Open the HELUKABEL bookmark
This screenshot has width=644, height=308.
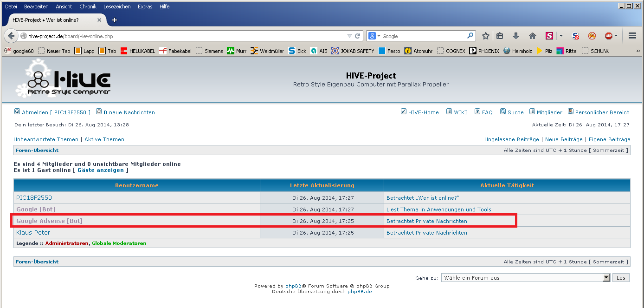[138, 51]
